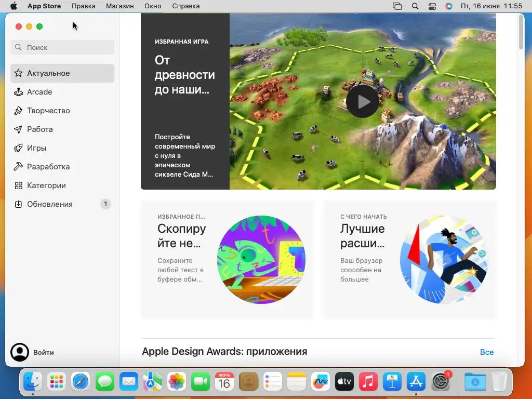Screen dimensions: 532x399
Task: Open Разработка section with hammer icon
Action: click(62, 167)
